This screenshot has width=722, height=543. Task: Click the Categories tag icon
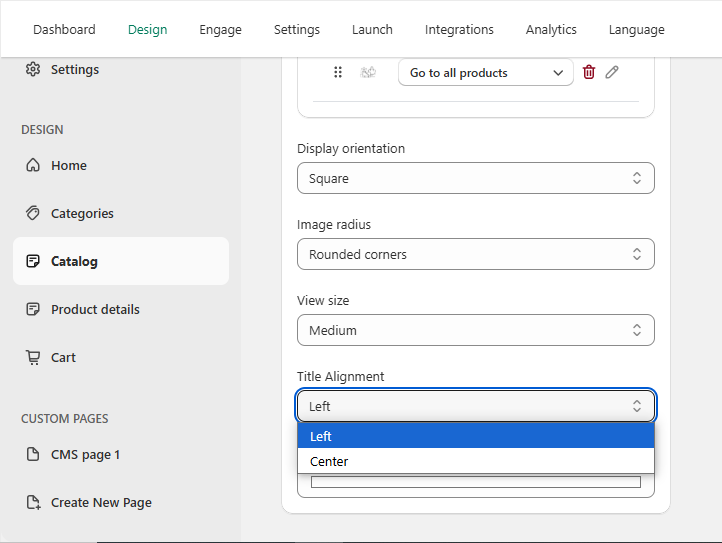tap(33, 213)
